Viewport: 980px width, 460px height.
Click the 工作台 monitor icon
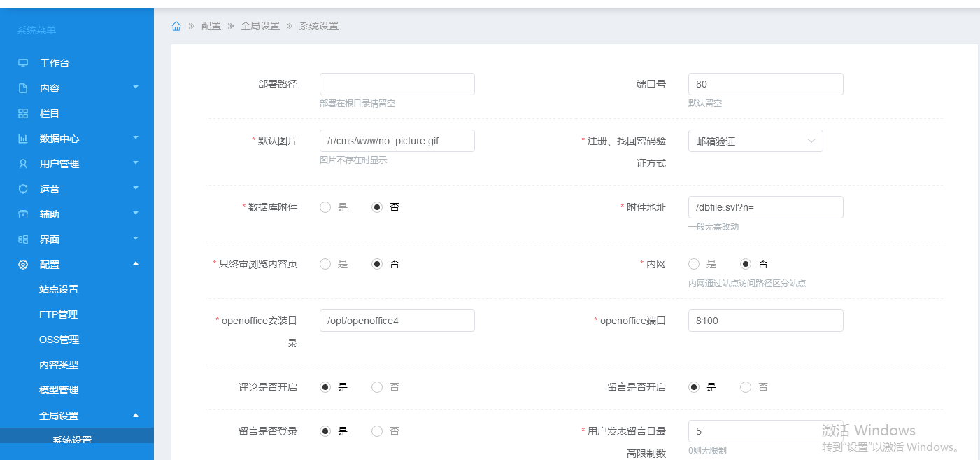23,63
